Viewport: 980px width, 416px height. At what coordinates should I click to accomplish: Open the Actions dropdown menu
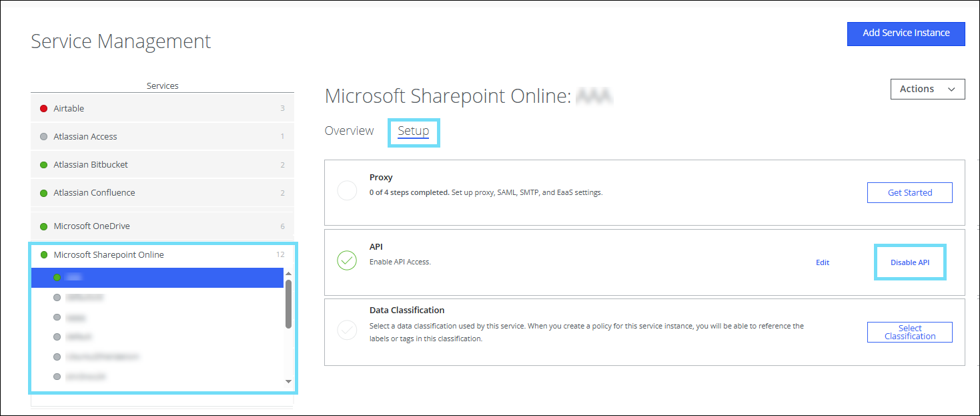927,89
